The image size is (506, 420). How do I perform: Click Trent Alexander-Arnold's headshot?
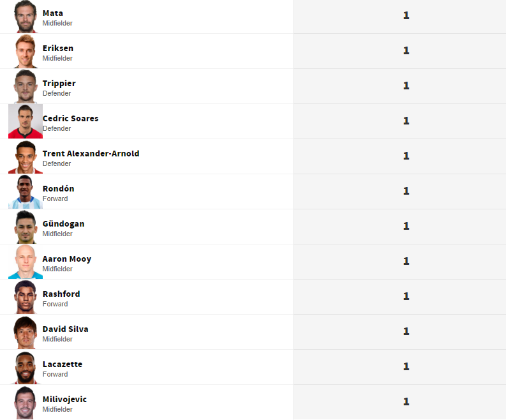pos(26,157)
